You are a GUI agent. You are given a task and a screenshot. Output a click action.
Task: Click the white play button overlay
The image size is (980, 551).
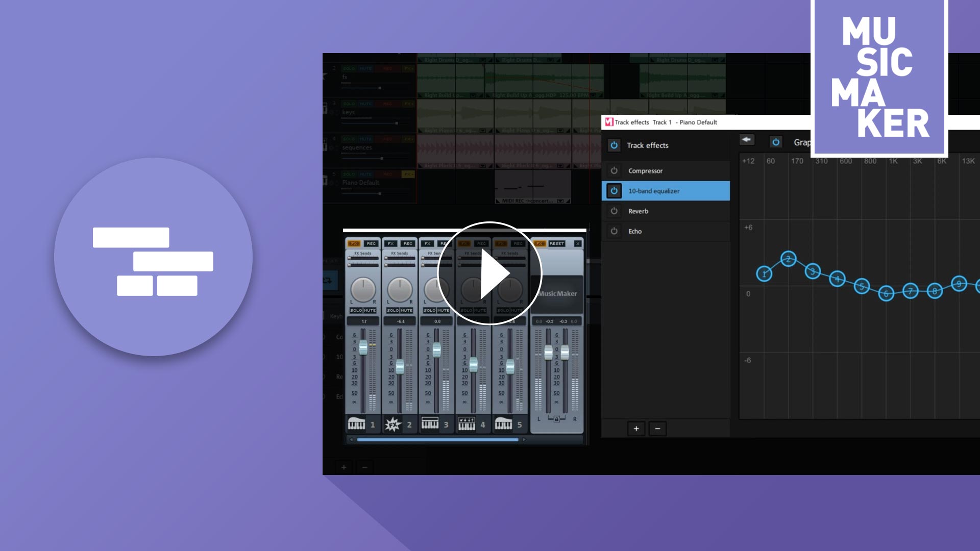coord(489,273)
